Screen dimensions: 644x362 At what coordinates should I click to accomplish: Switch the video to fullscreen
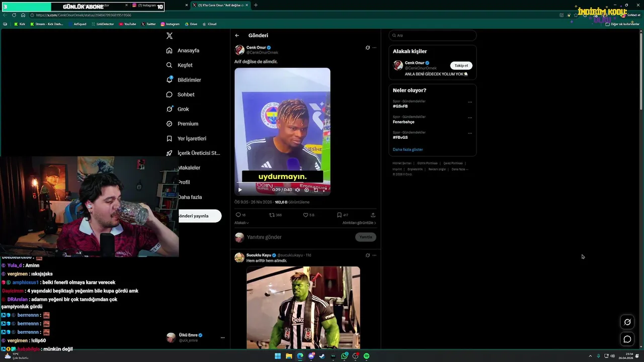click(325, 190)
